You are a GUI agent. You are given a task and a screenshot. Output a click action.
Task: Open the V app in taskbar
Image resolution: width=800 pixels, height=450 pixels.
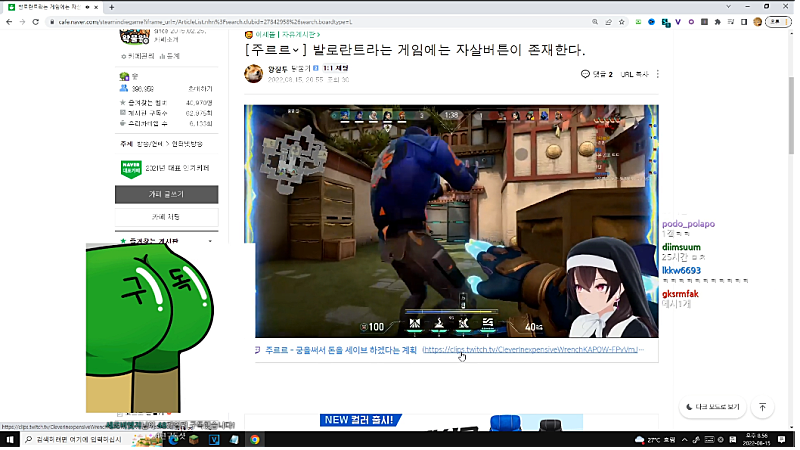(x=214, y=440)
